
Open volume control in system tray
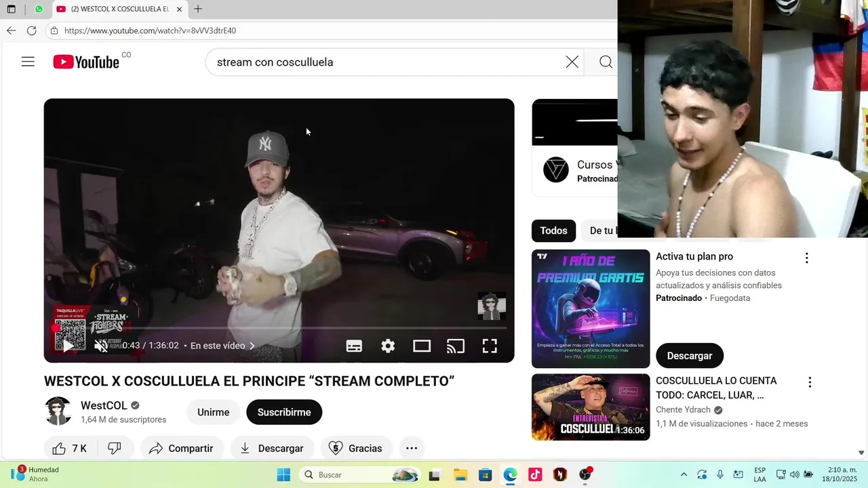[794, 474]
